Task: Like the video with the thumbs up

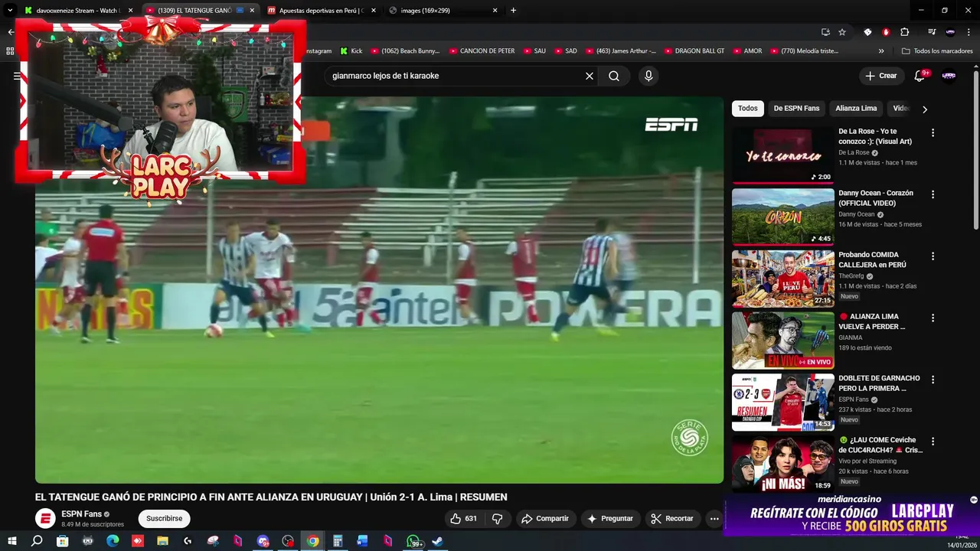Action: pos(463,518)
